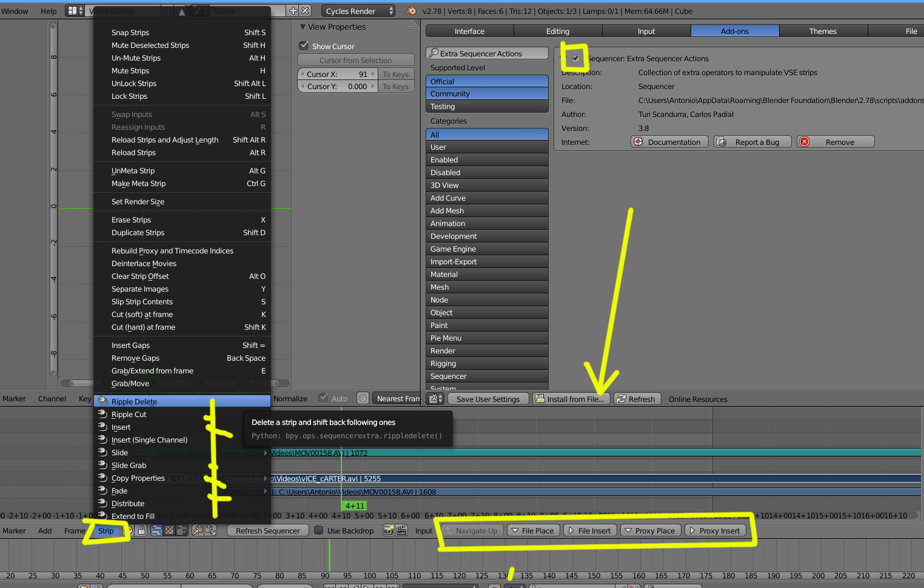The image size is (924, 588).
Task: Click the OpenGL render image camera icon
Action: click(389, 530)
